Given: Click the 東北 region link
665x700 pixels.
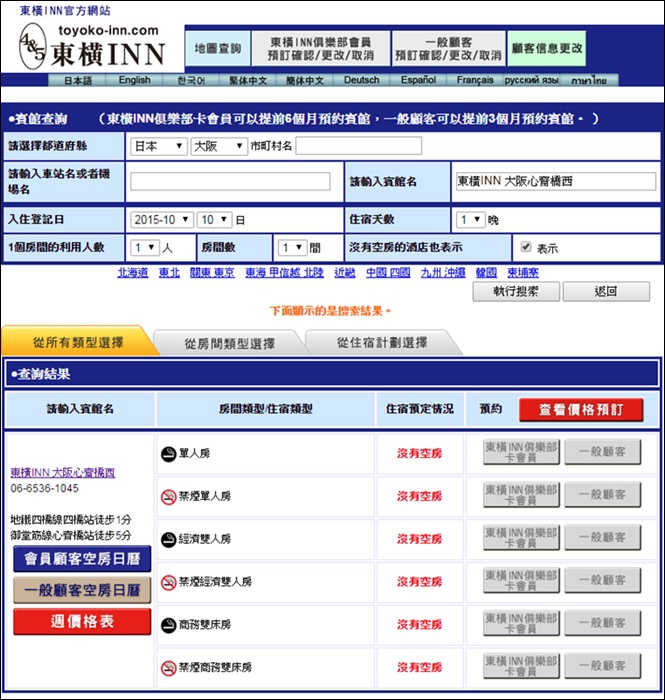Looking at the screenshot, I should [x=170, y=272].
